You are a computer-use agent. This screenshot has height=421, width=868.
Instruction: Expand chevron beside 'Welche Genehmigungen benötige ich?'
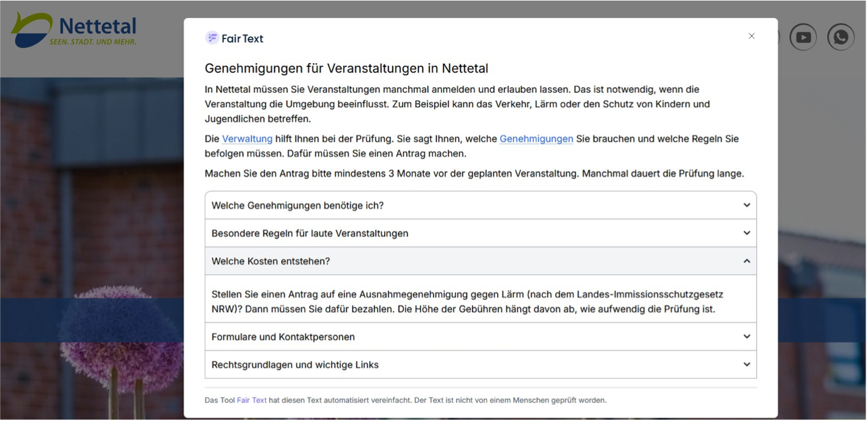746,205
